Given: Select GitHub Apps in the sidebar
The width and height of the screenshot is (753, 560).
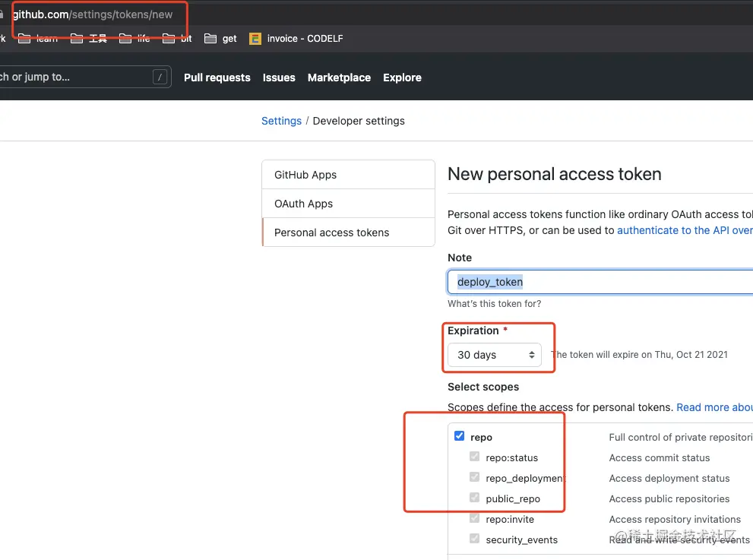Looking at the screenshot, I should tap(305, 175).
